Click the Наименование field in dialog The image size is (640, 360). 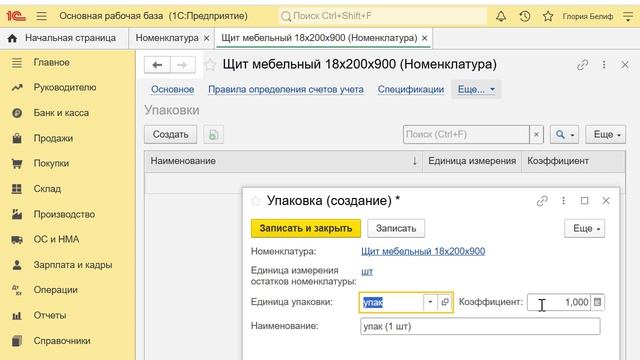[480, 326]
